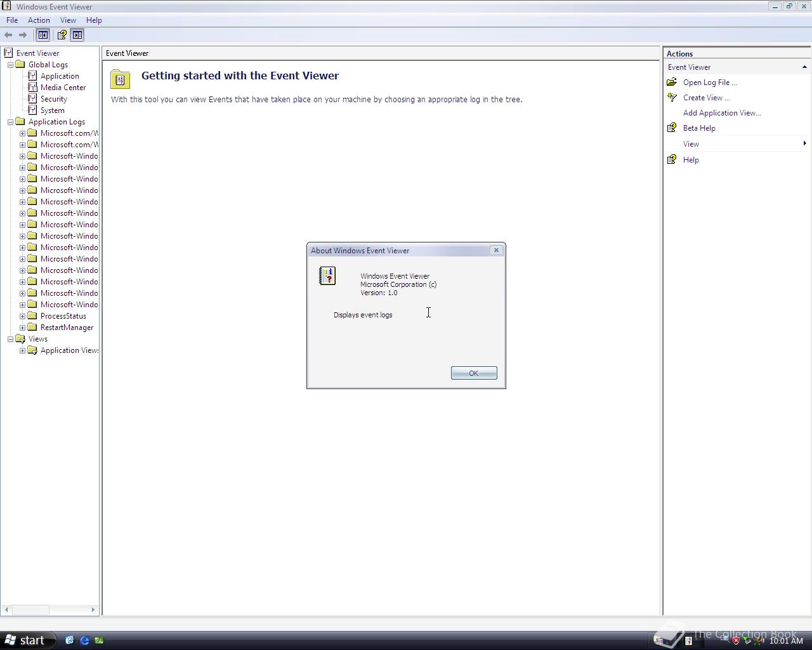This screenshot has width=812, height=650.
Task: Click the tree pane scrollbar left arrow
Action: [7, 610]
